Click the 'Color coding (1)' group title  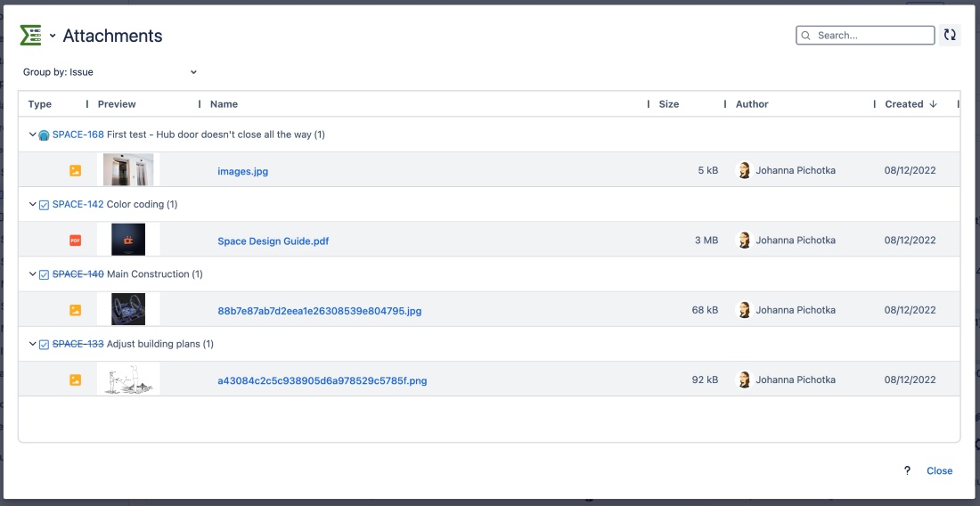pos(142,204)
